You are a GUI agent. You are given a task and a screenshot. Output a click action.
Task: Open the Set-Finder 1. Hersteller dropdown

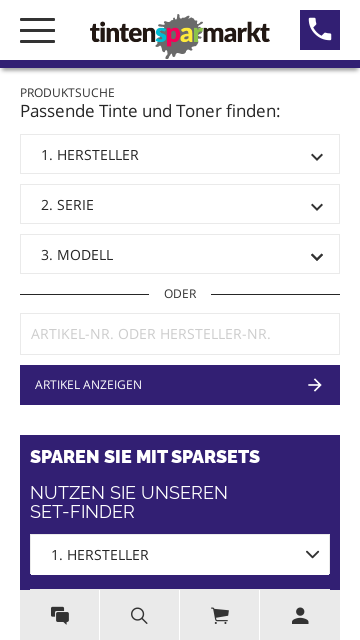point(180,554)
